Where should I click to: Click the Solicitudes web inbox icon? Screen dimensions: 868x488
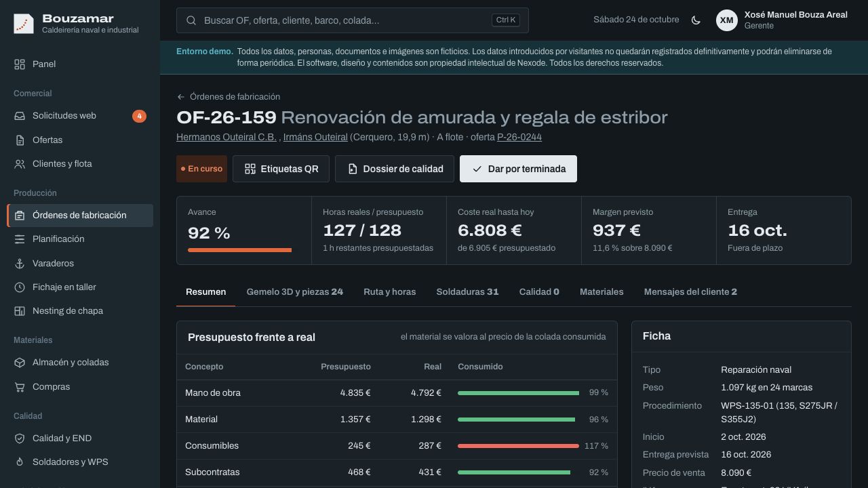pyautogui.click(x=20, y=116)
